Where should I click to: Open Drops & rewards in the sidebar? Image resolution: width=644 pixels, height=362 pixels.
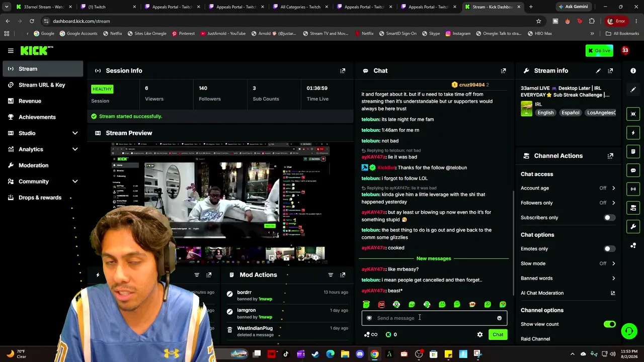tap(43, 198)
